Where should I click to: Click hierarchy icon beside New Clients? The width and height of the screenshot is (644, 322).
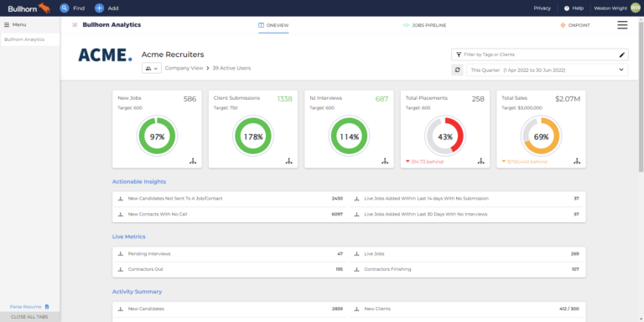[x=356, y=309]
